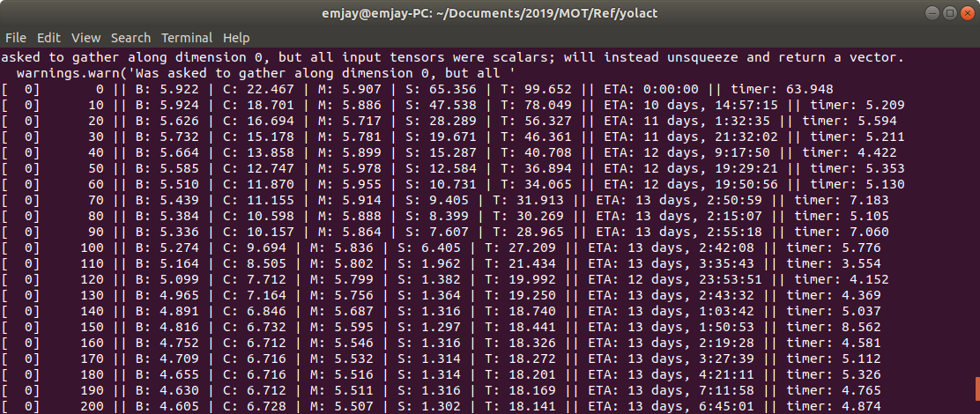Click S: 1.364 in iteration 130 row
980x414 pixels.
pyautogui.click(x=428, y=296)
